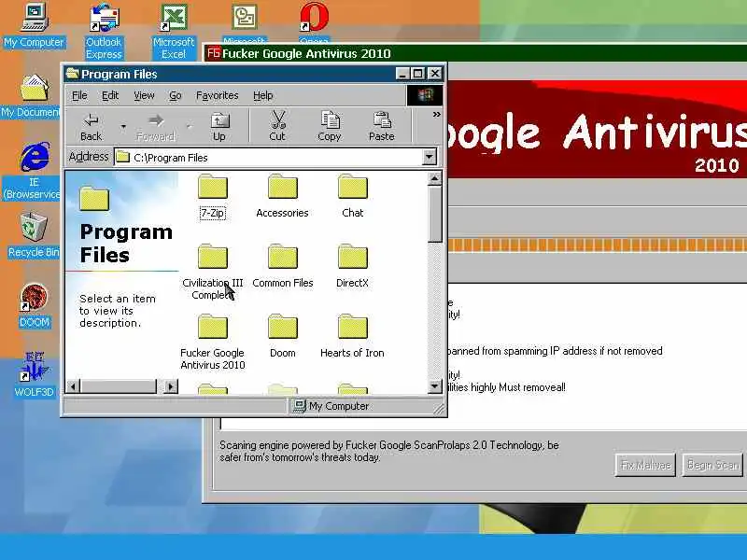Launch the DOOM desktop shortcut
Screen dimensions: 747x560
tap(34, 305)
